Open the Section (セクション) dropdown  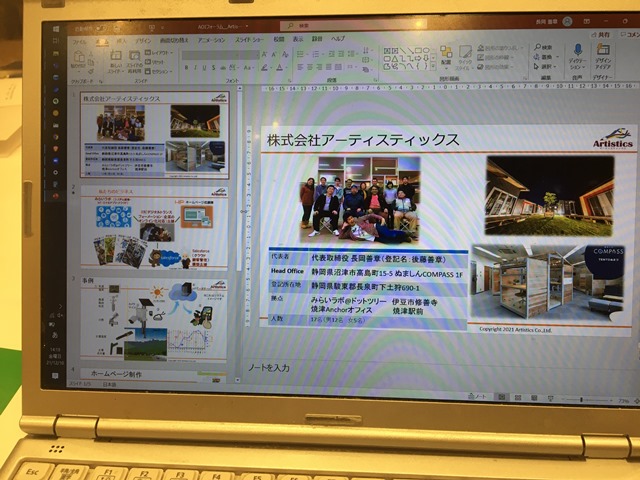point(159,71)
